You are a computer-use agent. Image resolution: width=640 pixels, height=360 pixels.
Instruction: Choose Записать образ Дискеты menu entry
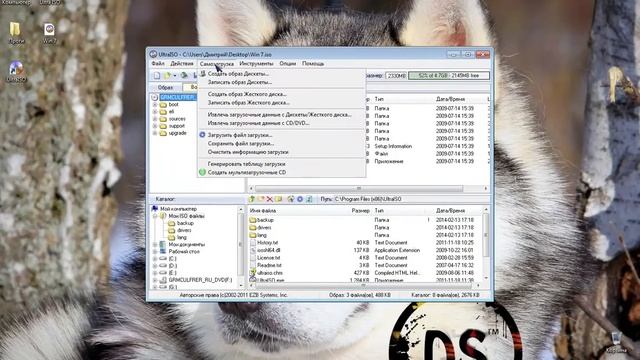click(x=281, y=82)
